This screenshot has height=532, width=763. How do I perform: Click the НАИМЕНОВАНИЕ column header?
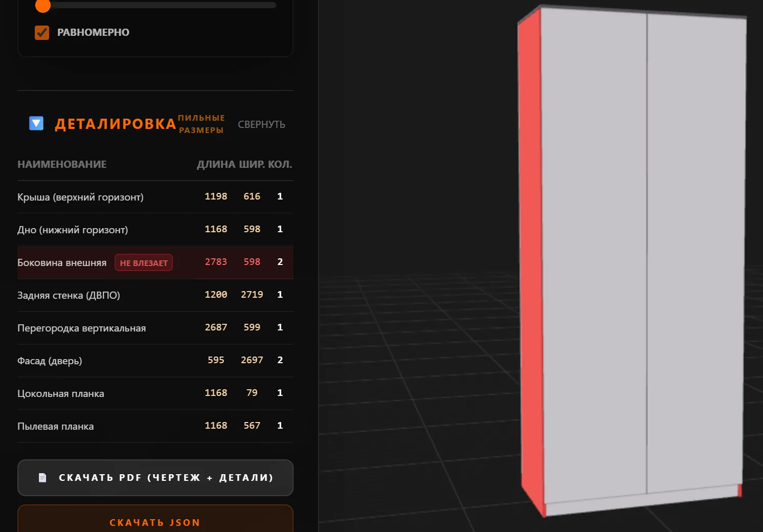tap(62, 164)
